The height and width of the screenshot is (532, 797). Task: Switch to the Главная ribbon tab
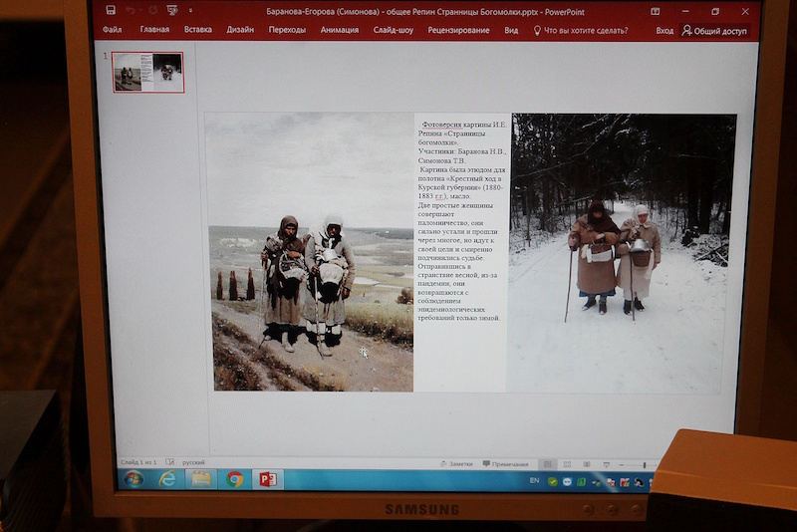154,30
